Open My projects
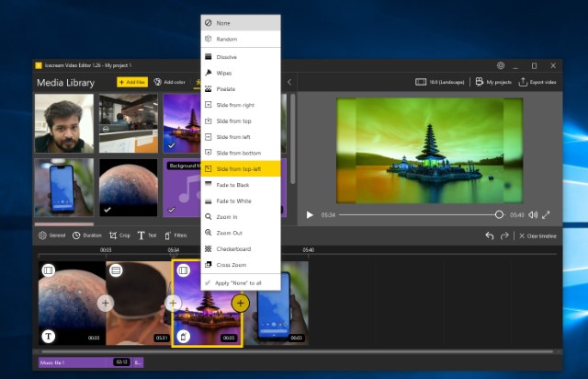This screenshot has width=588, height=379. tap(493, 82)
